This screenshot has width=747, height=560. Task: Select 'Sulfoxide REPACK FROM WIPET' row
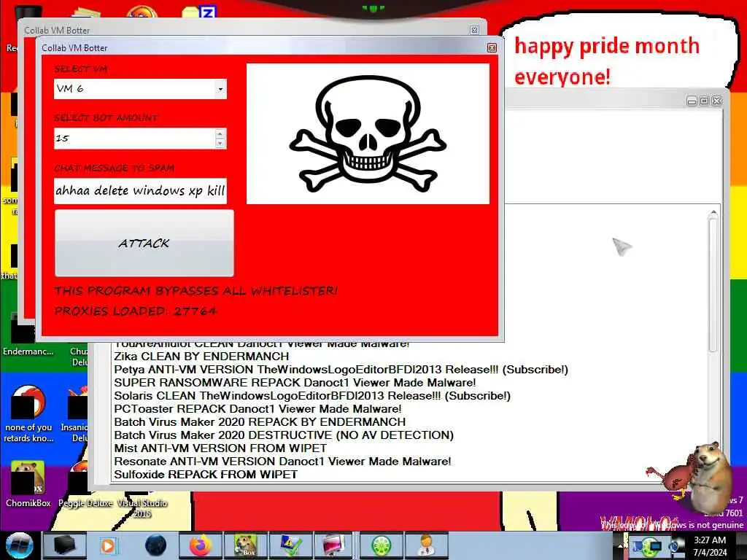point(206,474)
